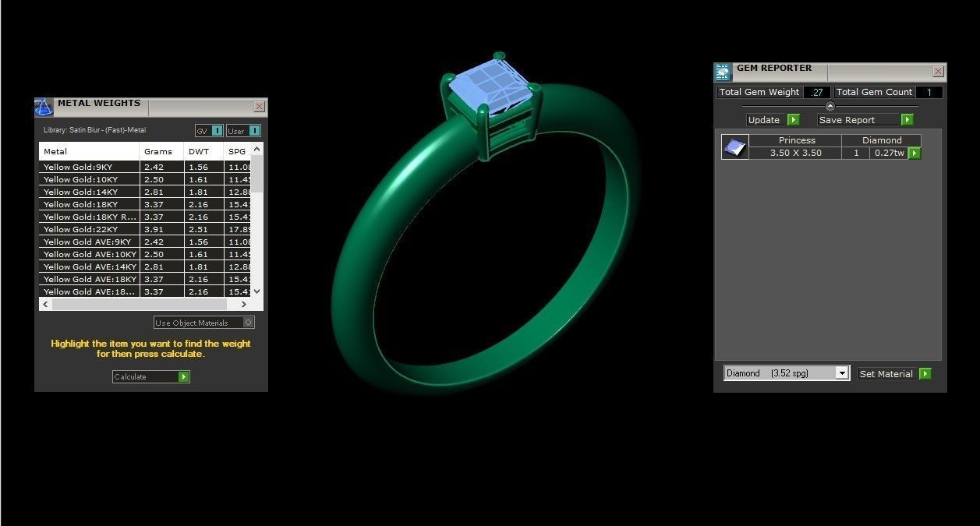980x526 pixels.
Task: Collapse the Gem Reporter totals section
Action: [830, 106]
